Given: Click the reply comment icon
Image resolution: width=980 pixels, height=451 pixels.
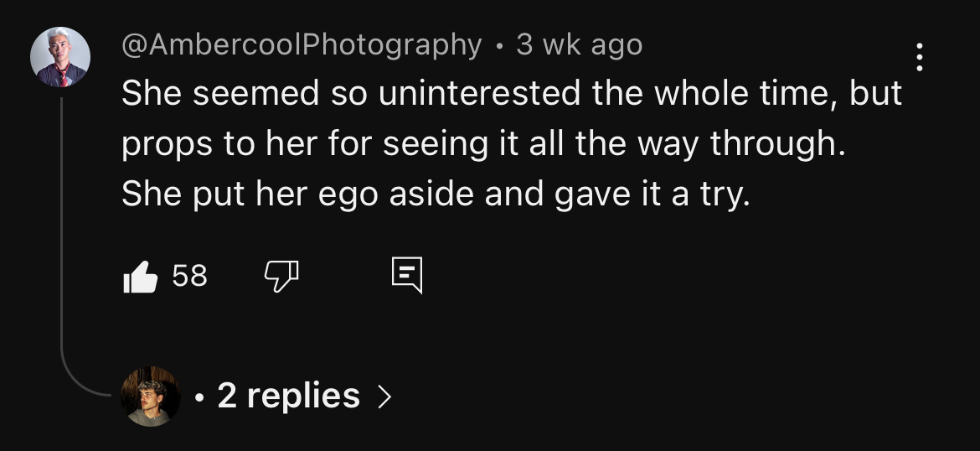Looking at the screenshot, I should (x=407, y=276).
